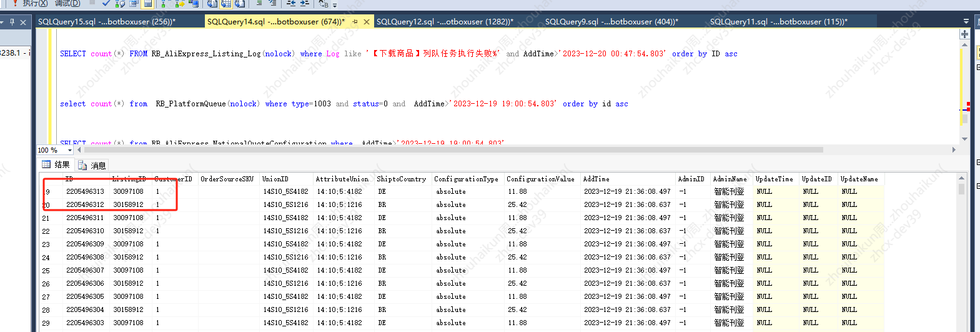Open the 100 % zoom level dropdown
The image size is (980, 332).
click(x=69, y=150)
